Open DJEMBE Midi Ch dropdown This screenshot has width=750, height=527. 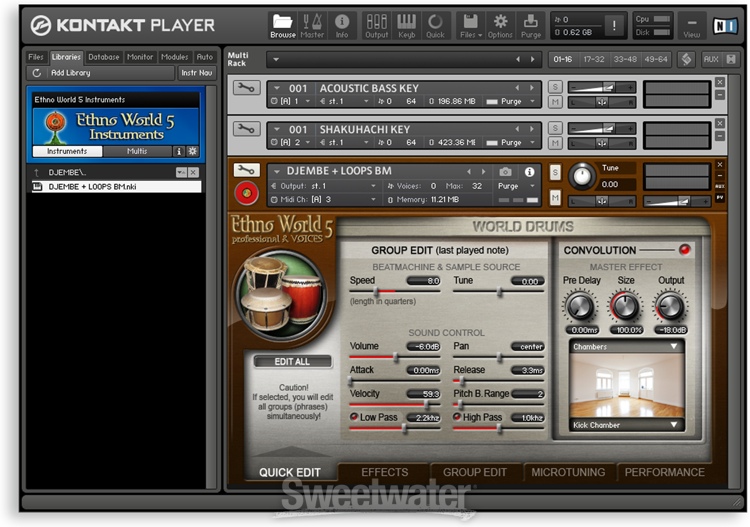pos(373,199)
